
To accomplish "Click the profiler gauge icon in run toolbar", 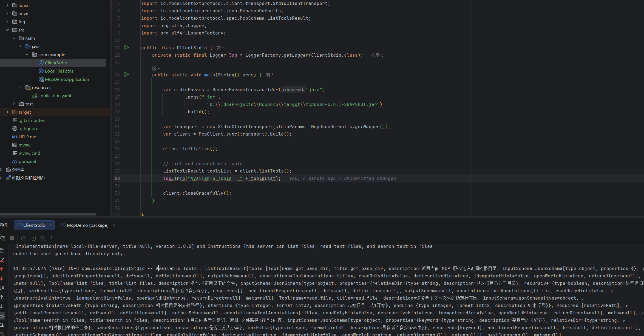I will point(42,238).
